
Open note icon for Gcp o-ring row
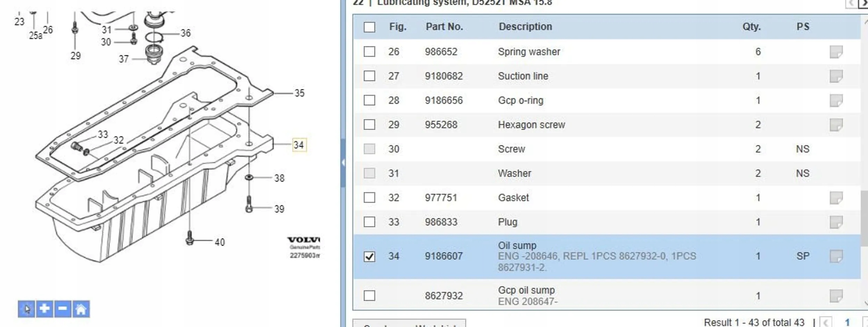(836, 101)
